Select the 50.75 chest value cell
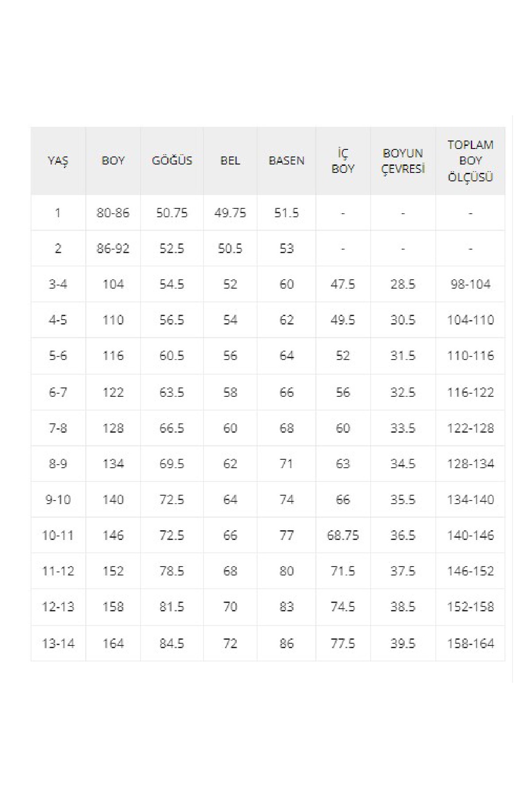Image resolution: width=532 pixels, height=798 pixels. pyautogui.click(x=172, y=213)
